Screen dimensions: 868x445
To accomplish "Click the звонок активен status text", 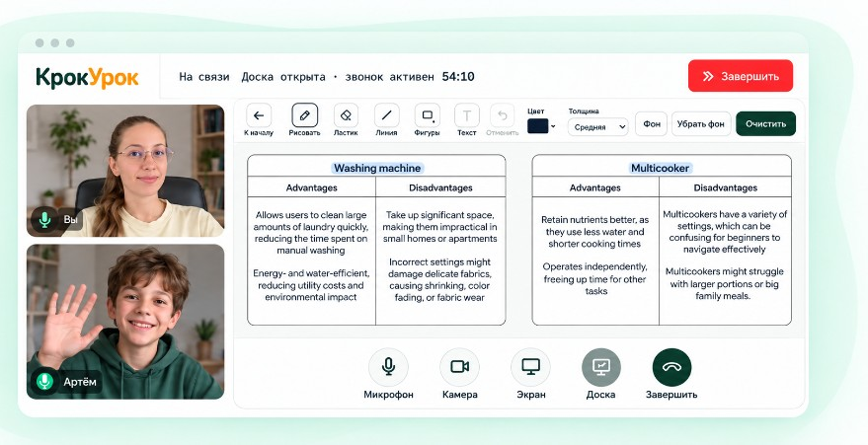I will tap(390, 77).
